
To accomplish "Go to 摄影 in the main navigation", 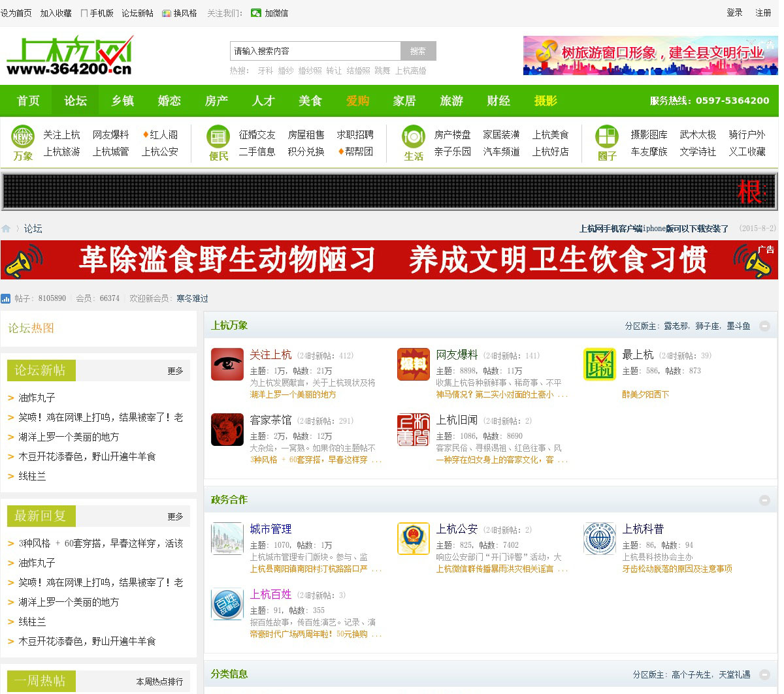I will coord(546,101).
